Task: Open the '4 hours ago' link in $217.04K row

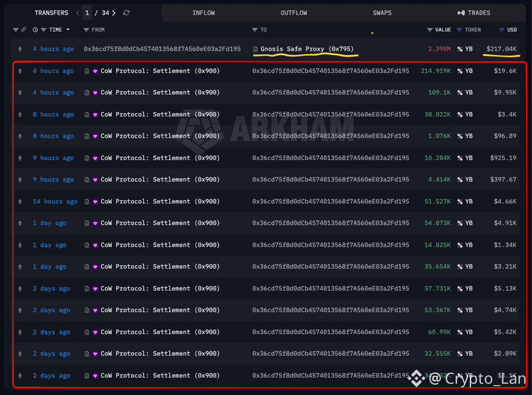Action: [x=53, y=49]
